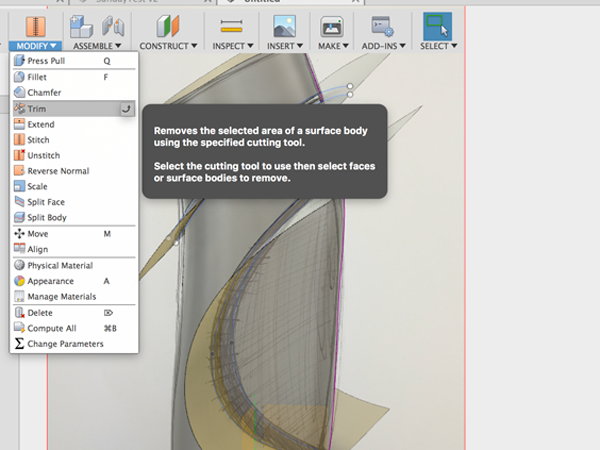Screen dimensions: 600x450
Task: Click the arrow button on Trim row
Action: pyautogui.click(x=126, y=109)
